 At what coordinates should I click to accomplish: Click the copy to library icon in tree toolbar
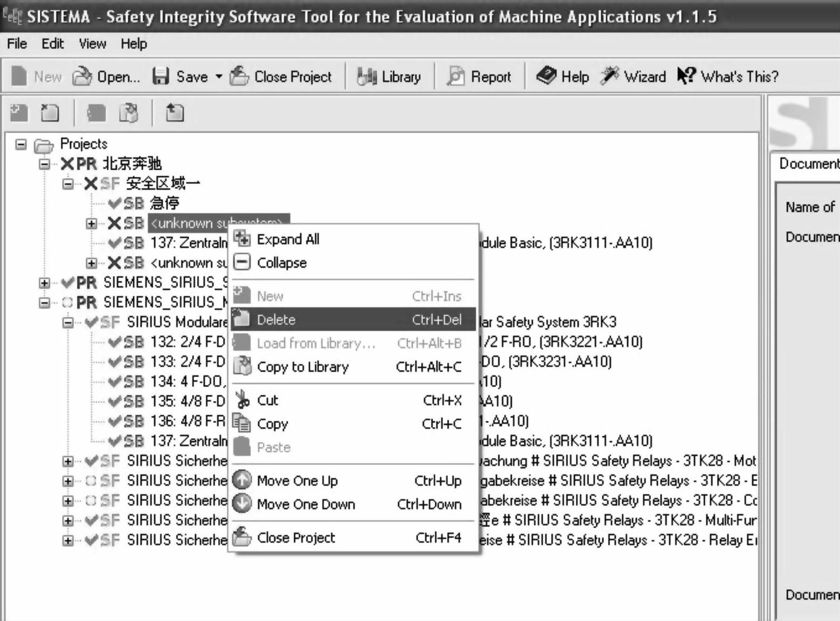(128, 113)
